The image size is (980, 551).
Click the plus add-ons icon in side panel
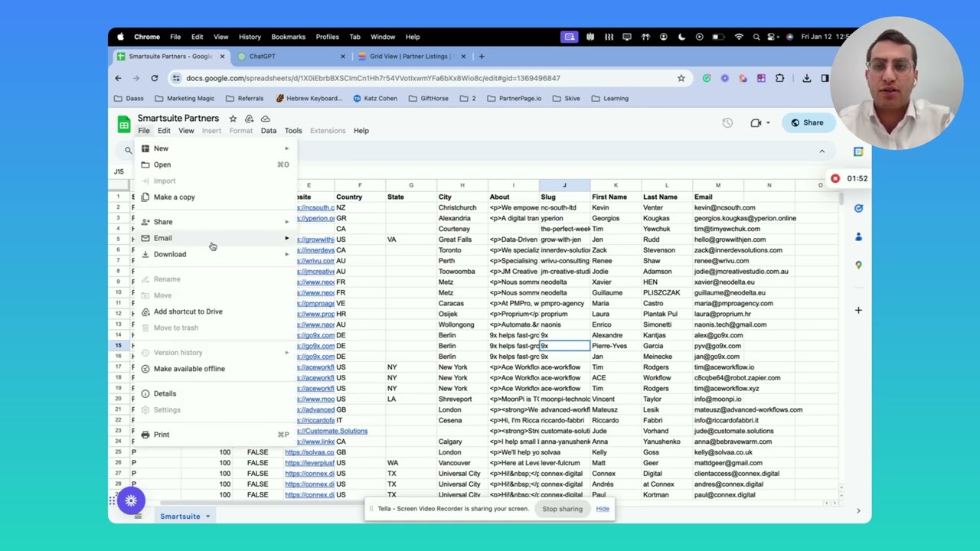coord(858,310)
